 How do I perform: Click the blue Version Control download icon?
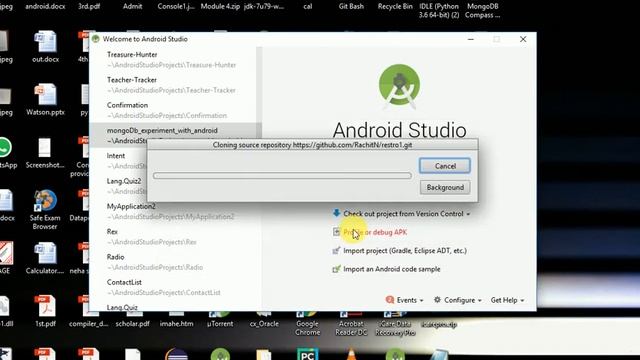pyautogui.click(x=336, y=213)
